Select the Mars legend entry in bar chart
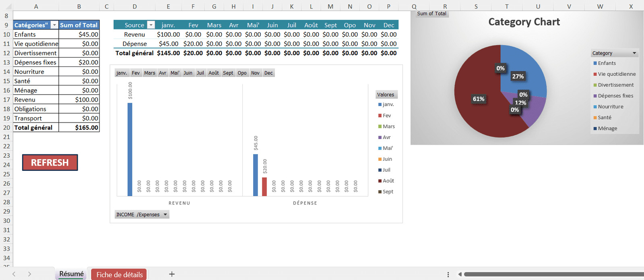The width and height of the screenshot is (644, 280). [386, 127]
